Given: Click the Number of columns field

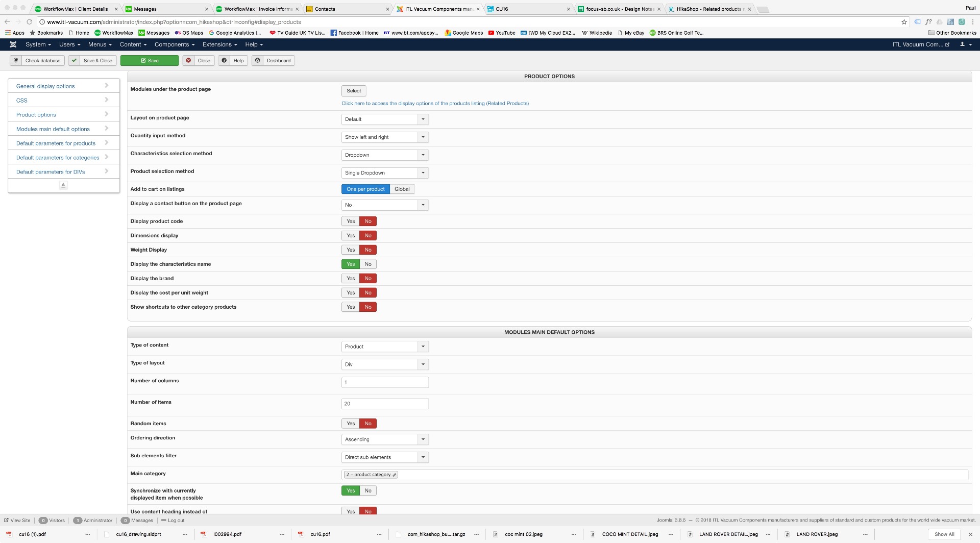Looking at the screenshot, I should click(x=385, y=382).
